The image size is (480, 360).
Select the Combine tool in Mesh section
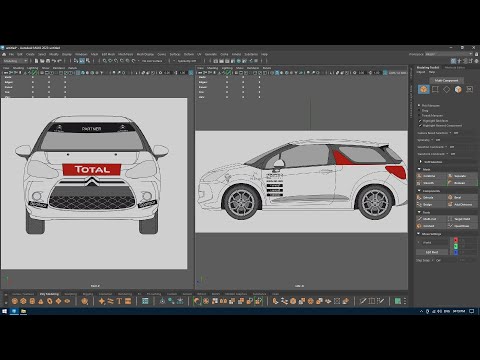click(431, 176)
